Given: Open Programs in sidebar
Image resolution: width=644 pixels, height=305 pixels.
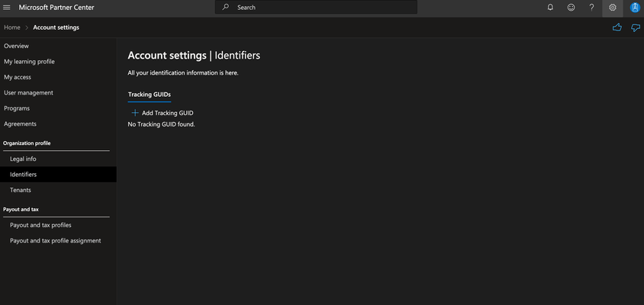Looking at the screenshot, I should [x=17, y=108].
